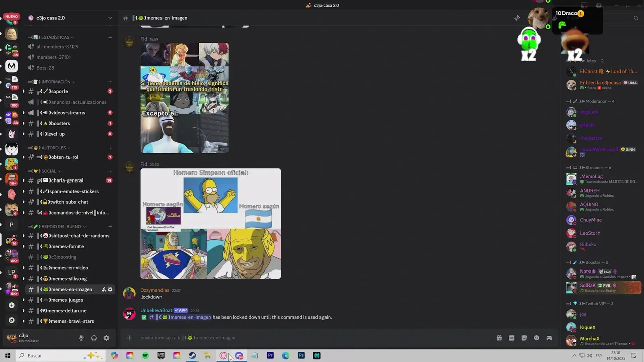This screenshot has width=644, height=362.
Task: Add a channel to REPOIO DEL BUENO category
Action: [x=110, y=227]
